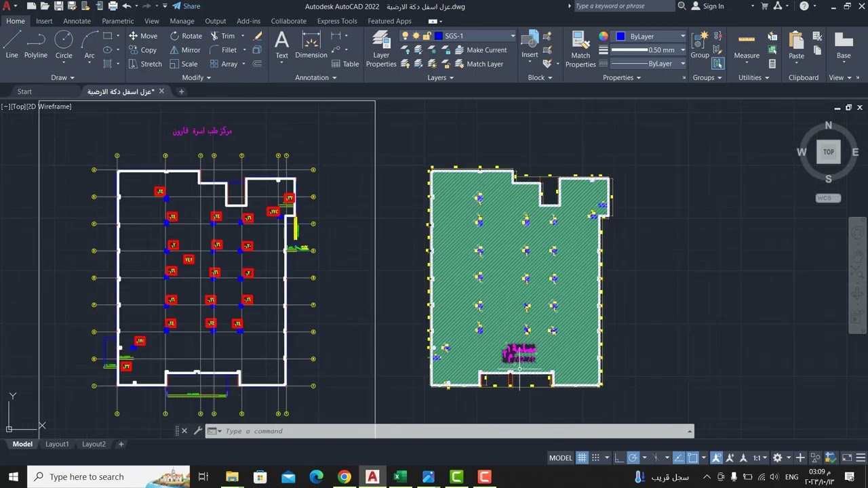868x488 pixels.
Task: Expand the Modify panel
Action: (197, 77)
